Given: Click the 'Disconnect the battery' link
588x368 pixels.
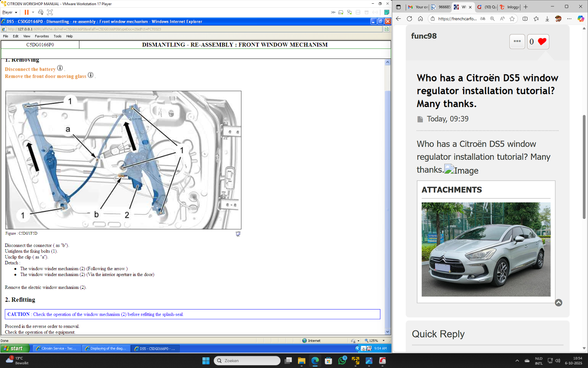Looking at the screenshot, I should point(30,69).
